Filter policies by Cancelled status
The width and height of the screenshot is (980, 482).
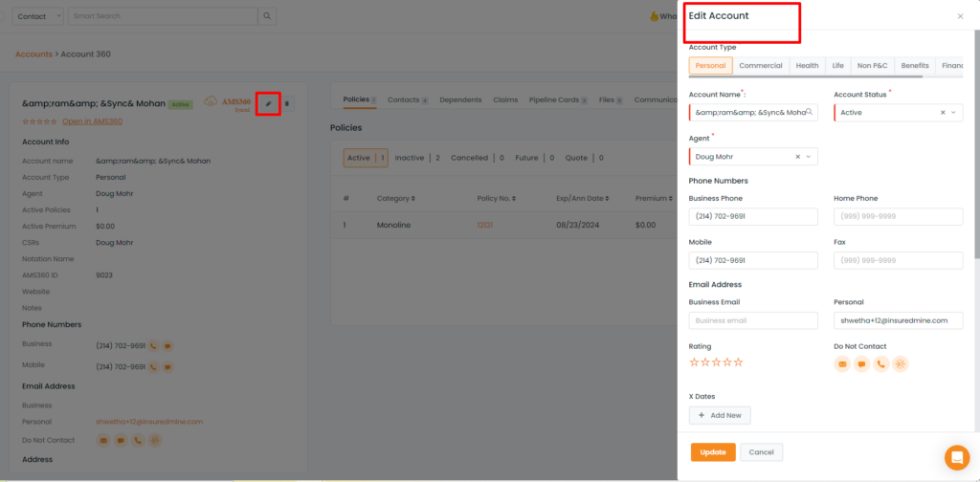click(477, 158)
